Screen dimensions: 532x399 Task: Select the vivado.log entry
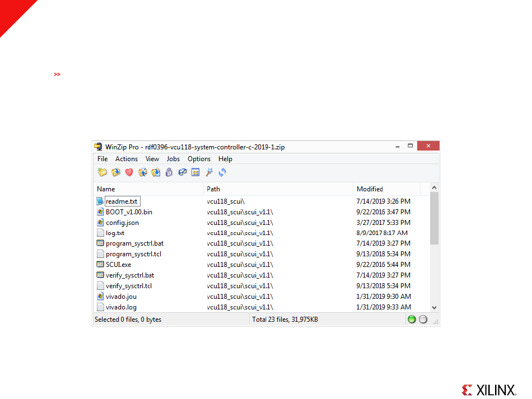click(121, 307)
